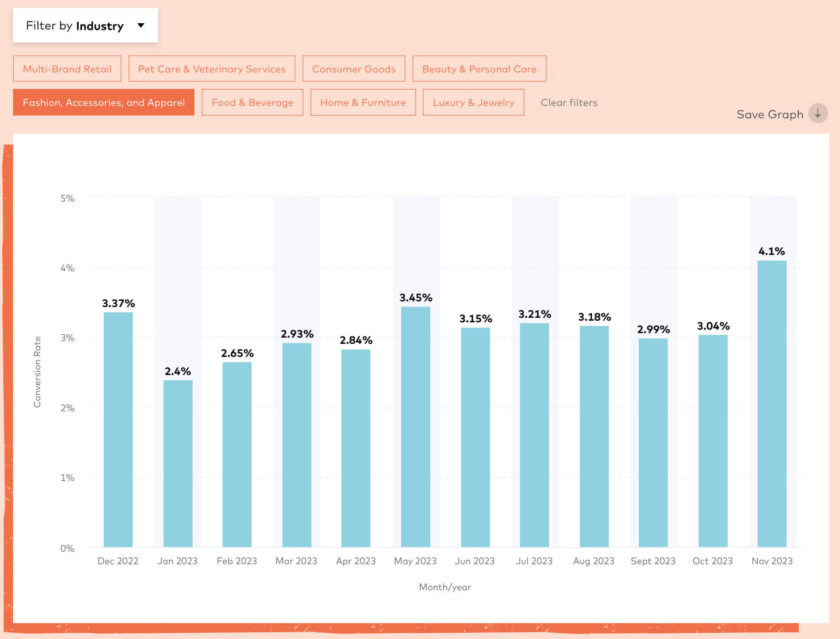
Task: Toggle Beauty & Personal Care filter
Action: (x=479, y=69)
